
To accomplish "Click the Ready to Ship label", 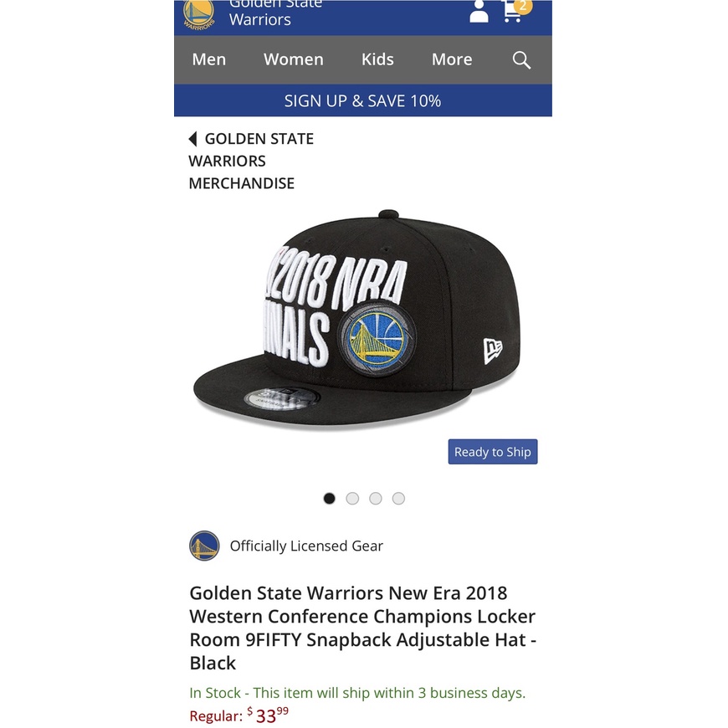I will tap(492, 451).
